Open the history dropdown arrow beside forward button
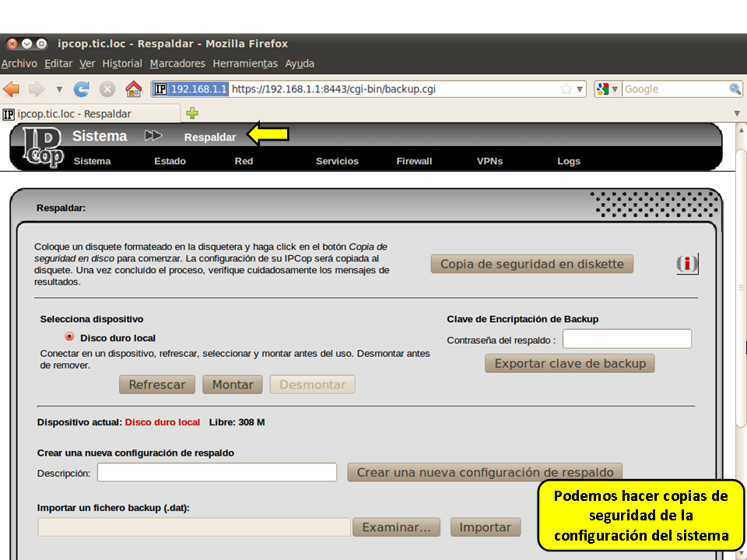The width and height of the screenshot is (747, 560). point(59,89)
